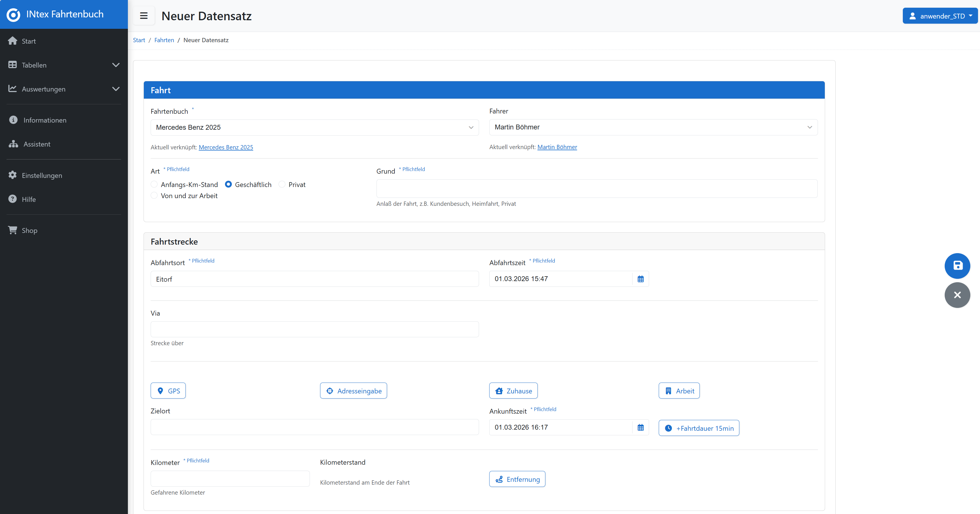Screen dimensions: 980x514
Task: Click the gray cancel X icon
Action: [957, 295]
